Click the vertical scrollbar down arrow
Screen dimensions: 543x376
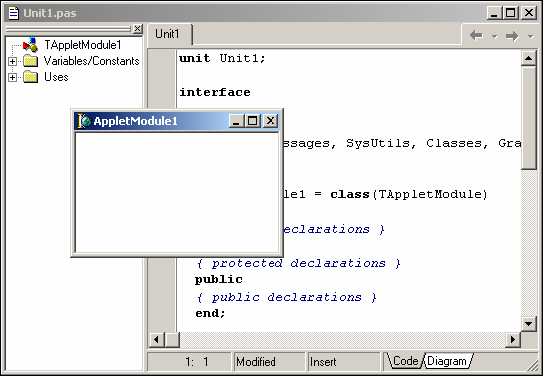tap(528, 324)
